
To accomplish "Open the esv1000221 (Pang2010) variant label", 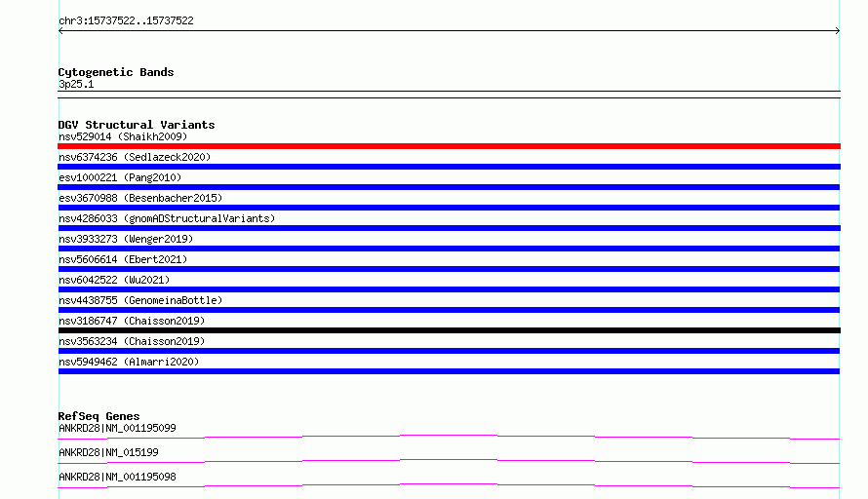I will point(120,177).
